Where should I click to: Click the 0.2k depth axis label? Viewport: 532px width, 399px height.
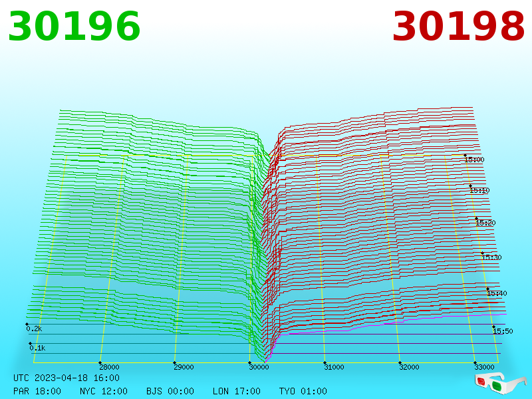pos(35,329)
